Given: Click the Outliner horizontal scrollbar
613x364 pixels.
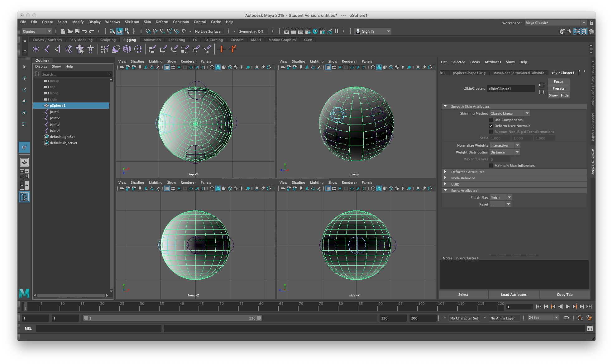Looking at the screenshot, I should point(71,295).
